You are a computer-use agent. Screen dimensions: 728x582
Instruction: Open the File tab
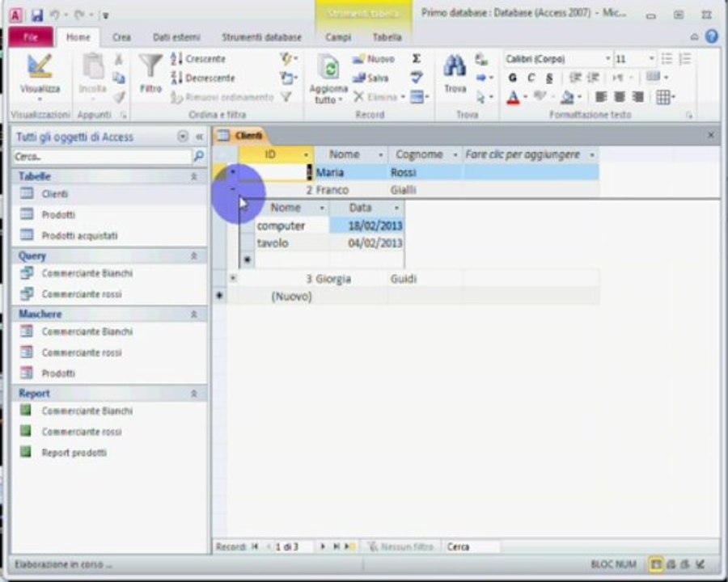click(31, 37)
